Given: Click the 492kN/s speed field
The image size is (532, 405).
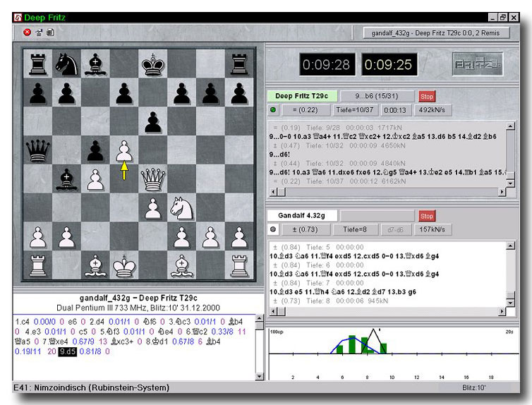Looking at the screenshot, I should point(432,110).
